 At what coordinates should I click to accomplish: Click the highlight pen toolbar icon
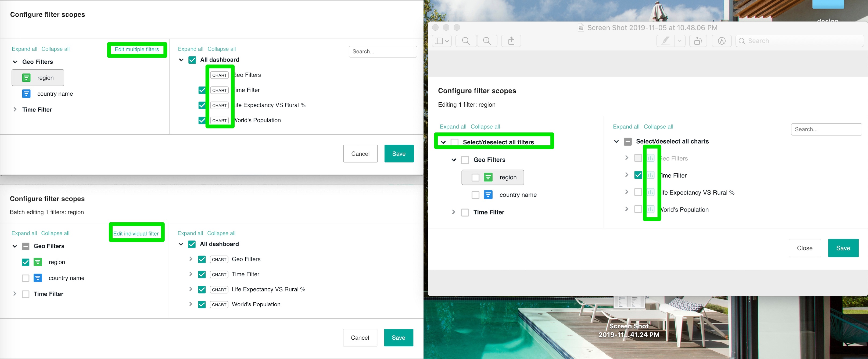tap(665, 41)
